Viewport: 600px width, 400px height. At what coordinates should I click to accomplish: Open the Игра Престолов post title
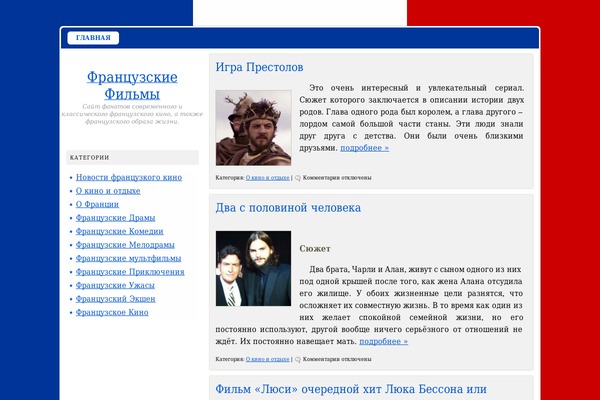tap(259, 67)
